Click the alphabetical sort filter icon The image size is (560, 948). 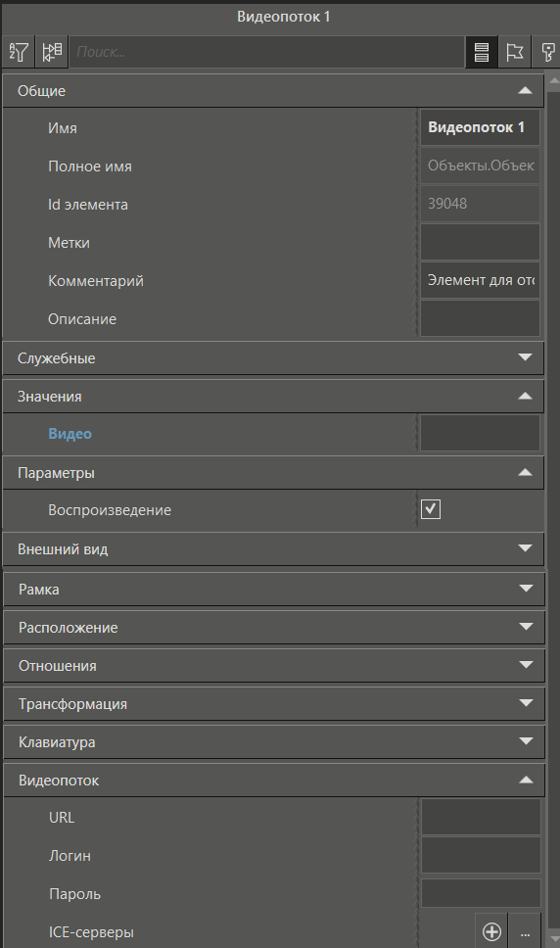coord(20,52)
